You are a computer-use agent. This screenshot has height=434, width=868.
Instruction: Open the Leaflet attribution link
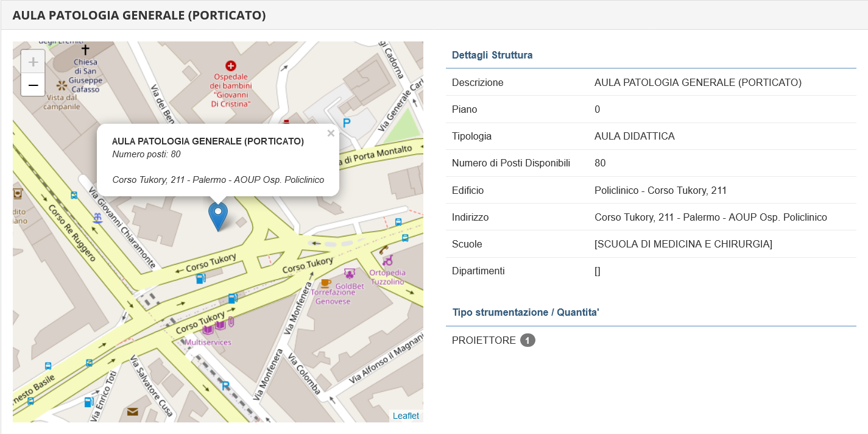[406, 416]
